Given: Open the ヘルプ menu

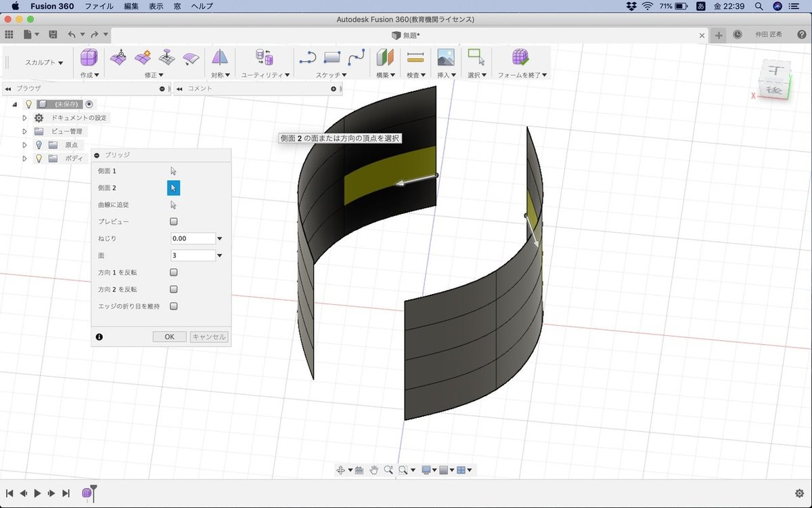Looking at the screenshot, I should pyautogui.click(x=202, y=6).
